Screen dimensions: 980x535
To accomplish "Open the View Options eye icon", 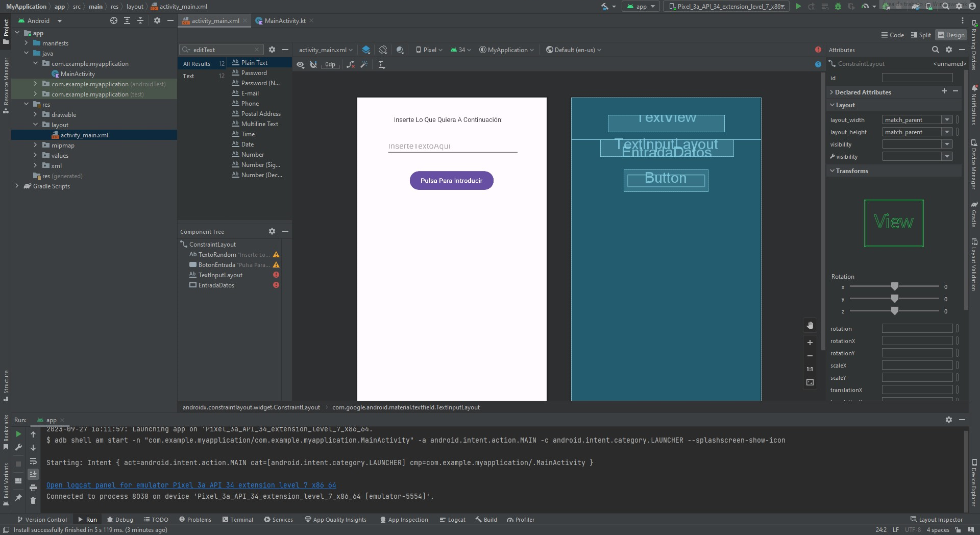I will [301, 64].
